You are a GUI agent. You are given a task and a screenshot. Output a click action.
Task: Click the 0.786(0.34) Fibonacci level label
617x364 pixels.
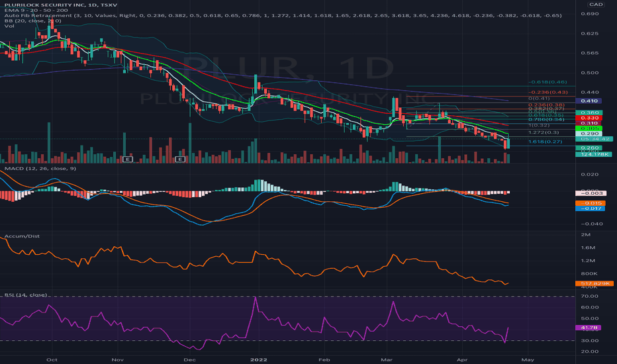tap(546, 119)
